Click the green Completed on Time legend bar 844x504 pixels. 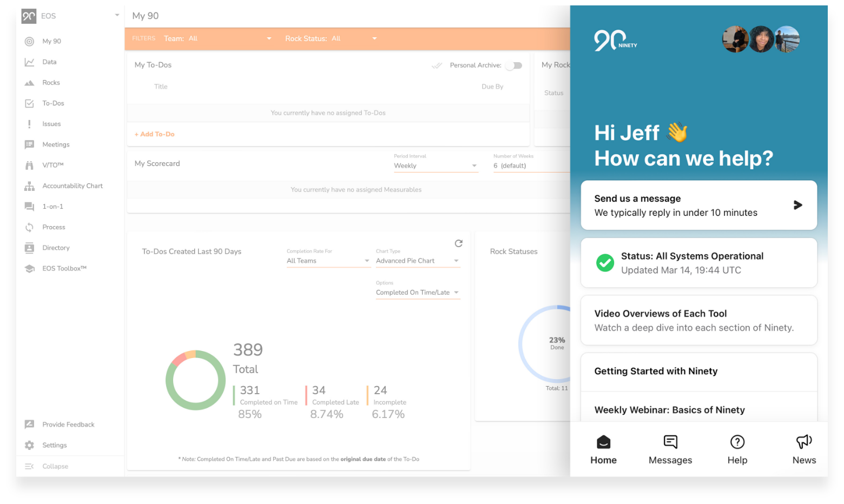pos(234,395)
